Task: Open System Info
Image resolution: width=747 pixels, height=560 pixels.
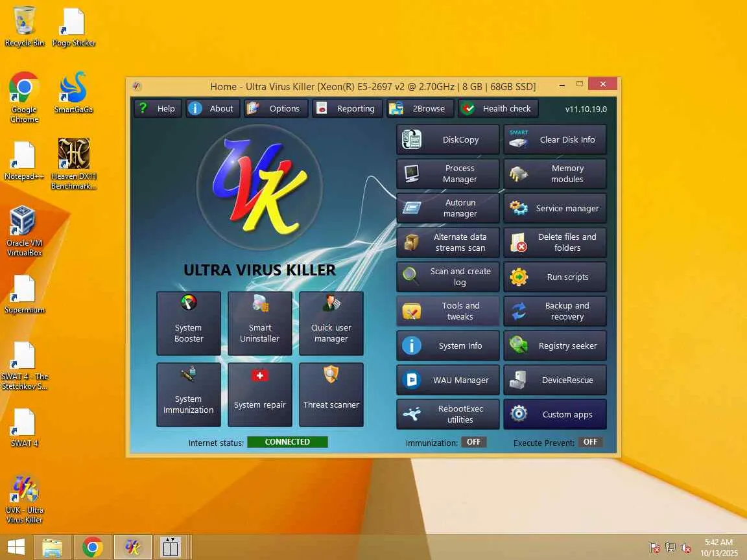Action: tap(448, 345)
